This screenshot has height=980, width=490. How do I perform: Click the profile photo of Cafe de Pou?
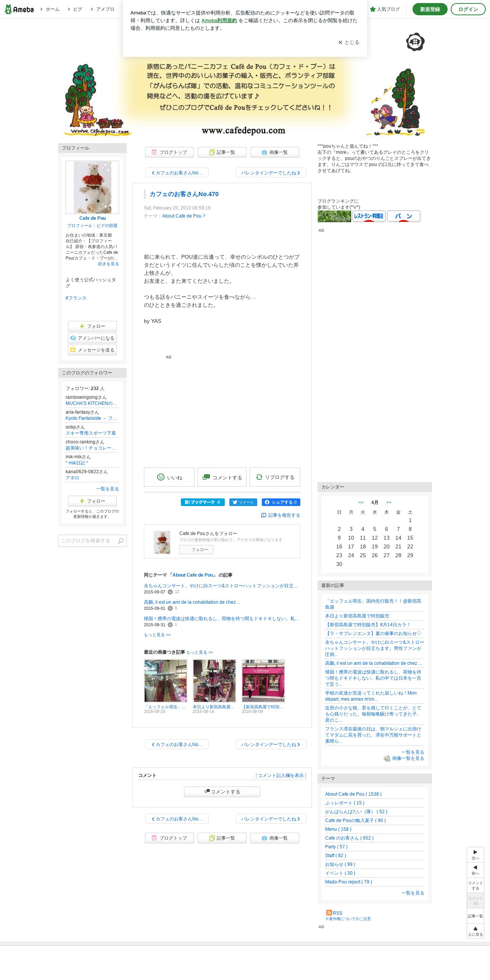[x=92, y=187]
